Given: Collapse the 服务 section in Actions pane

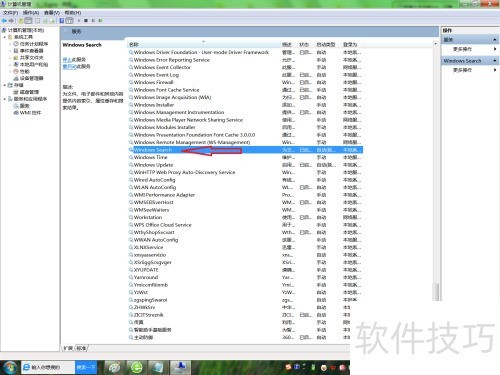Looking at the screenshot, I should 495,40.
